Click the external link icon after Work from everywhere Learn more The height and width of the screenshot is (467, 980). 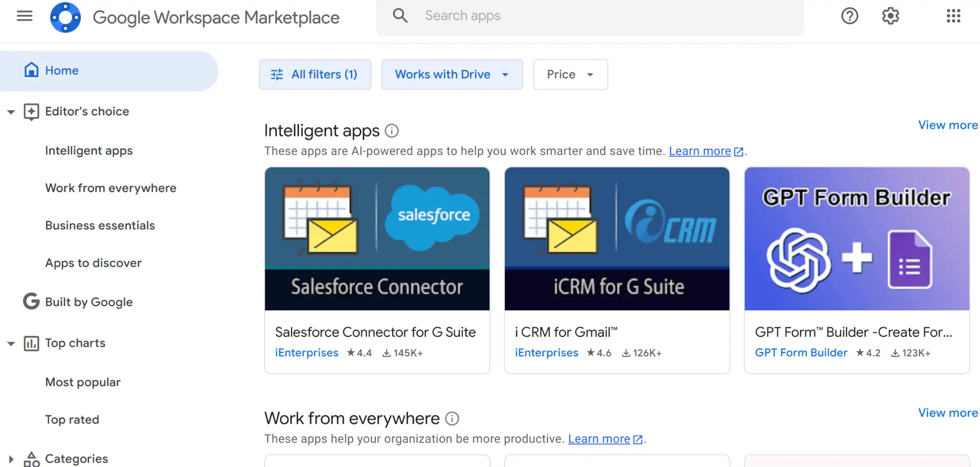(637, 440)
